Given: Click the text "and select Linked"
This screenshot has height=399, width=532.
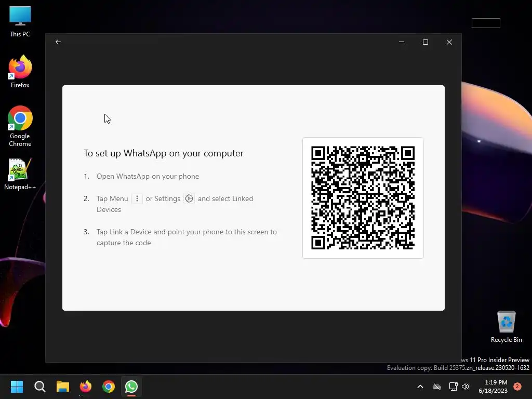Looking at the screenshot, I should [x=225, y=199].
